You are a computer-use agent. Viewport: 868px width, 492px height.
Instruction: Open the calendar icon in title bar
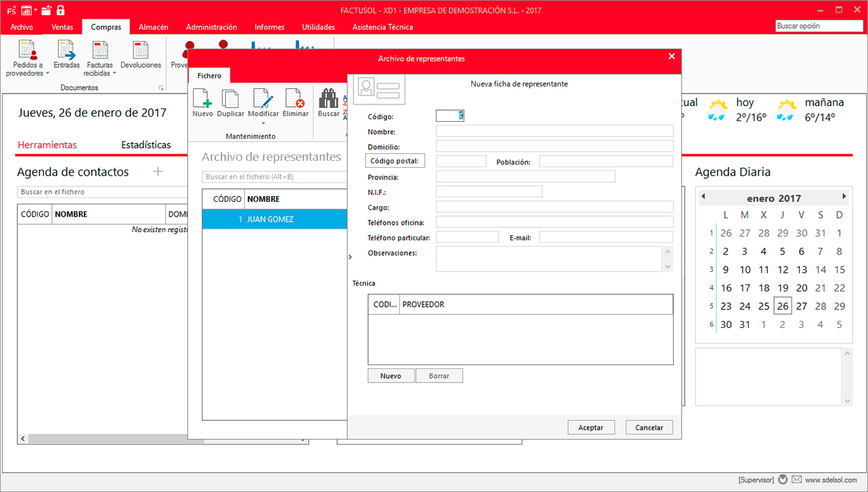coord(27,10)
